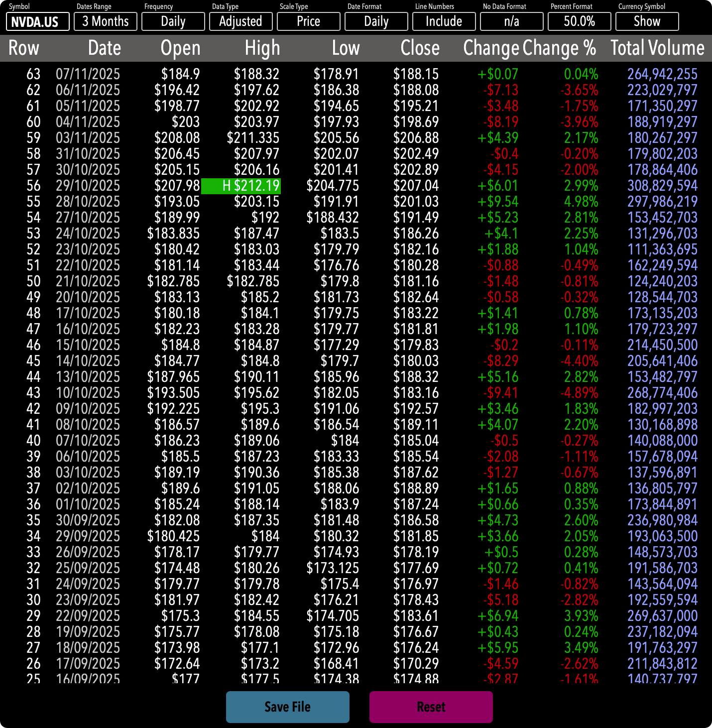Toggle Line Numbers Include setting
Viewport: 712px width, 728px height.
[444, 22]
